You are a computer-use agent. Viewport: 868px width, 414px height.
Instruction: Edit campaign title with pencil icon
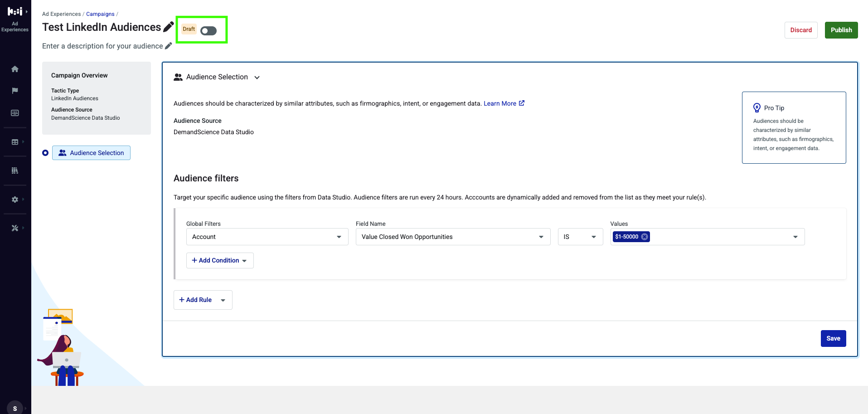tap(169, 27)
